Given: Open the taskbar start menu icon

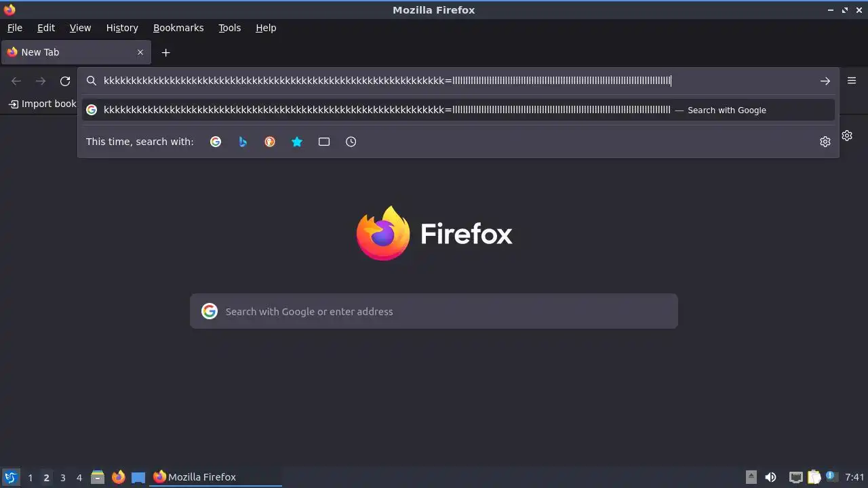Looking at the screenshot, I should coord(10,477).
